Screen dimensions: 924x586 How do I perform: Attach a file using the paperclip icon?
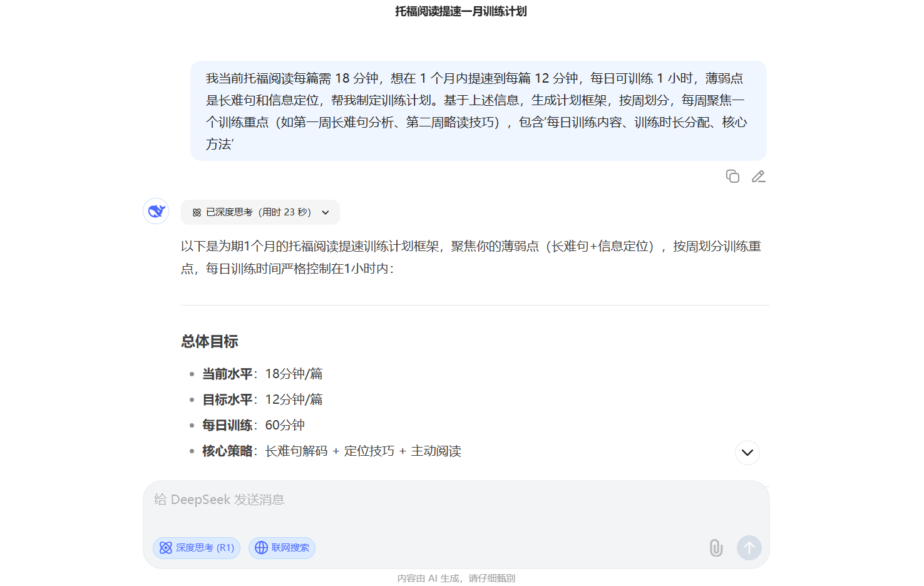(716, 548)
